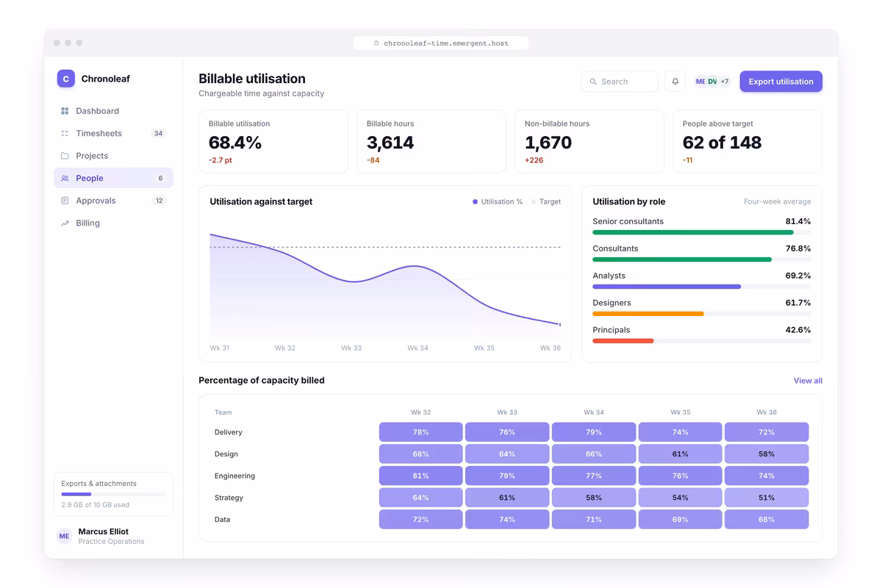This screenshot has height=588, width=882.
Task: Click the Designers orange utilisation bar
Action: pos(648,314)
